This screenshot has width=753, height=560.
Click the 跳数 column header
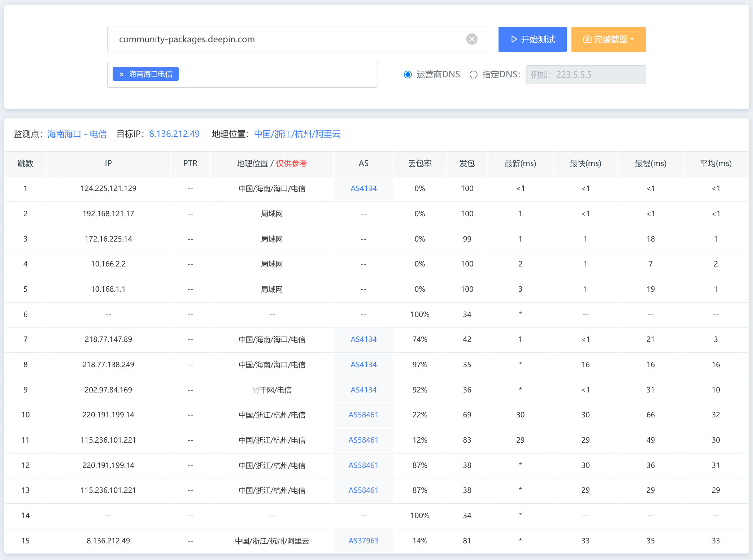pyautogui.click(x=26, y=164)
